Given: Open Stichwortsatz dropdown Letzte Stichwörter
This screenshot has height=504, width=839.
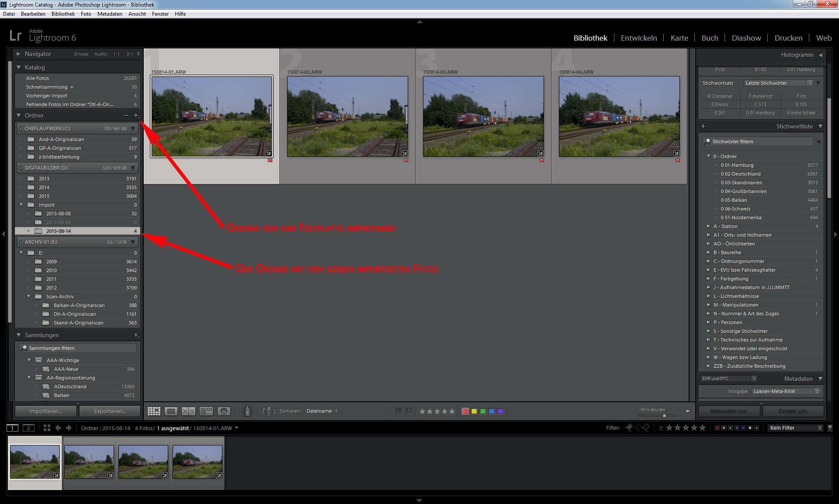Looking at the screenshot, I should 778,83.
